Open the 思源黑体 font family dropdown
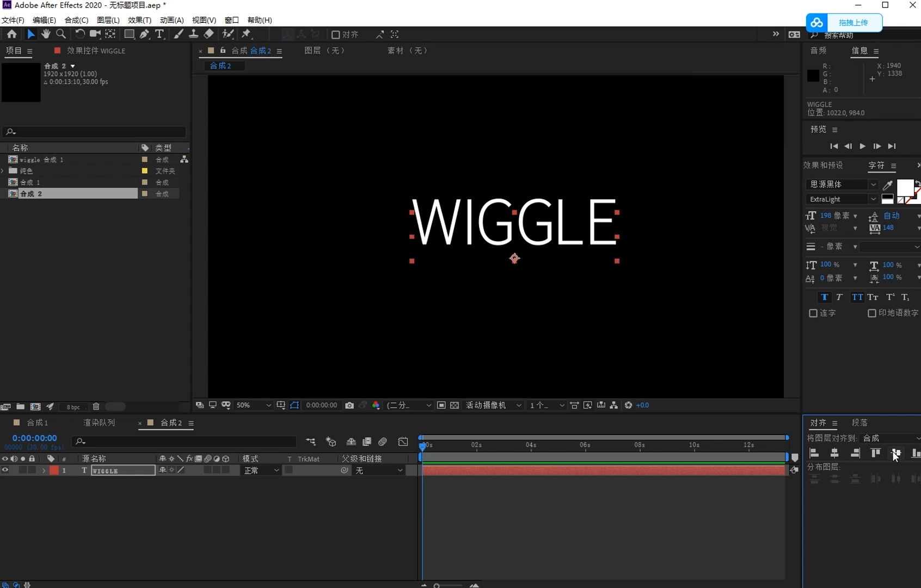This screenshot has height=588, width=921. coord(842,185)
